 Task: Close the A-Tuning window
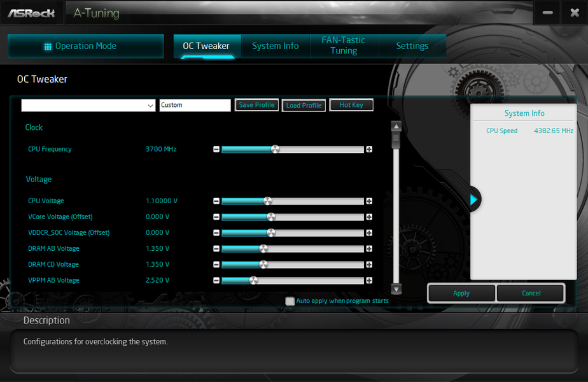575,13
